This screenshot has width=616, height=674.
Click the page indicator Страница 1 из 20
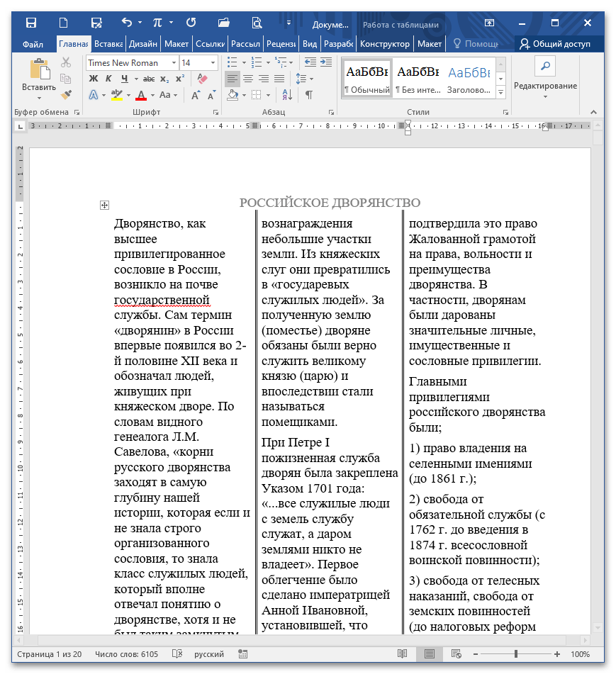coord(49,653)
